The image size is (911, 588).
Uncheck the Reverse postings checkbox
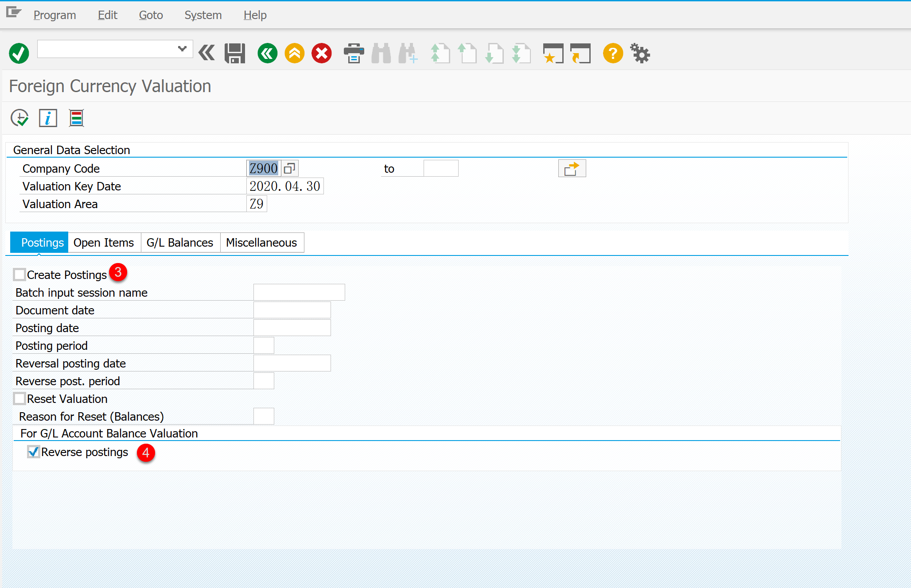34,452
